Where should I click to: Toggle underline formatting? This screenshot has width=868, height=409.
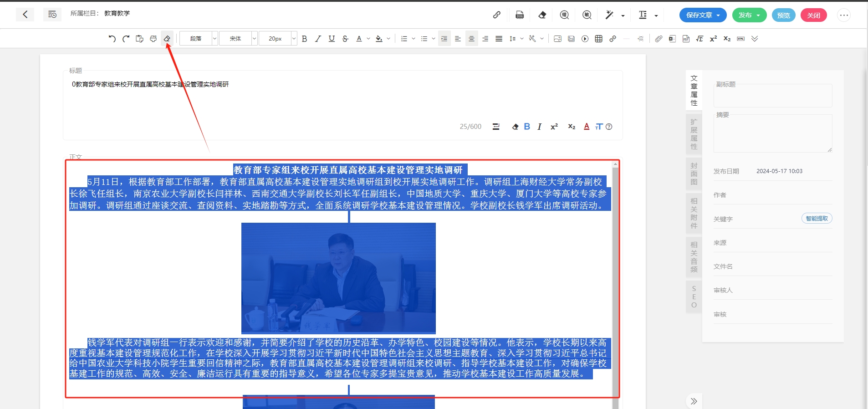click(332, 39)
